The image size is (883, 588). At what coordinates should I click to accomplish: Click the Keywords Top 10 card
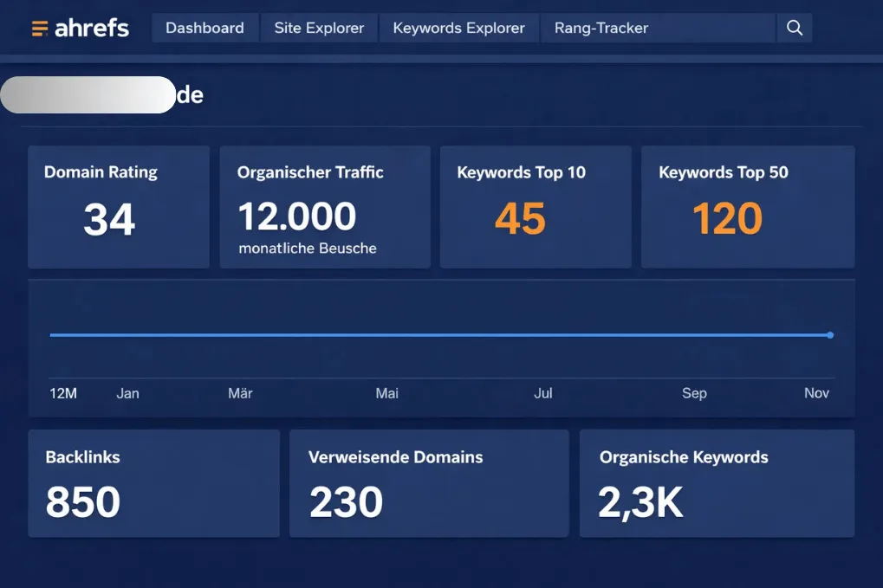pyautogui.click(x=535, y=206)
